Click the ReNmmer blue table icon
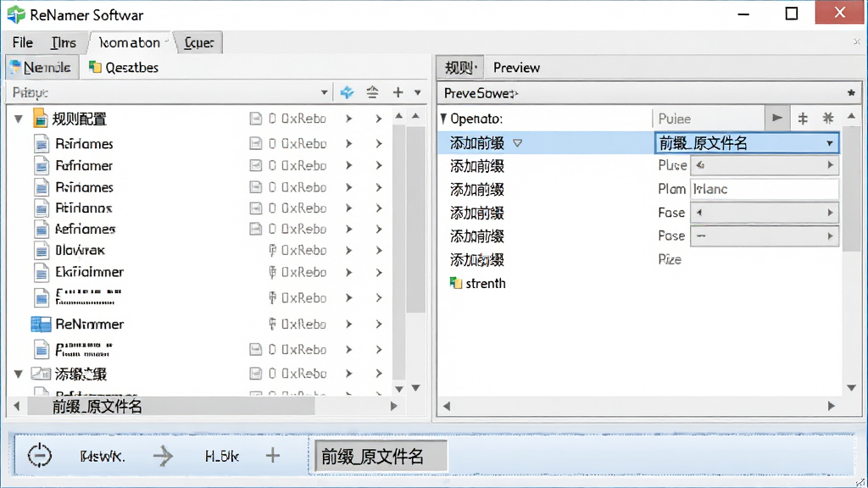This screenshot has width=868, height=488. (x=41, y=324)
